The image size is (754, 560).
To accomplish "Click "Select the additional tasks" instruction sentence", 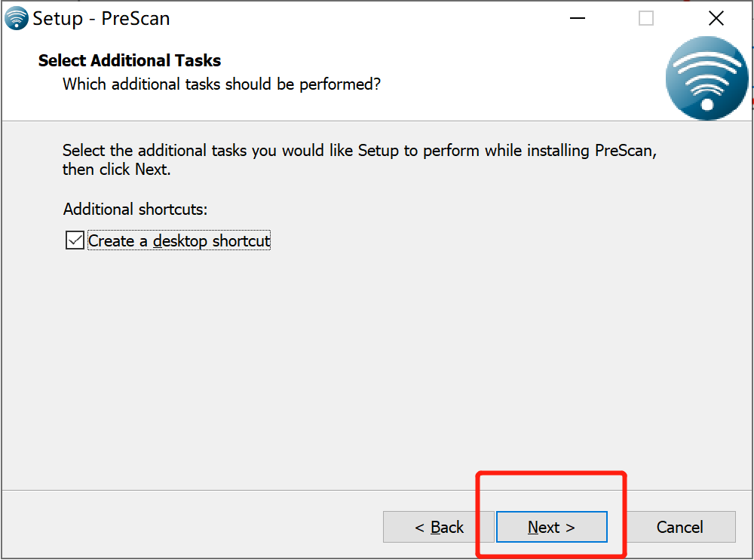I will (x=359, y=151).
